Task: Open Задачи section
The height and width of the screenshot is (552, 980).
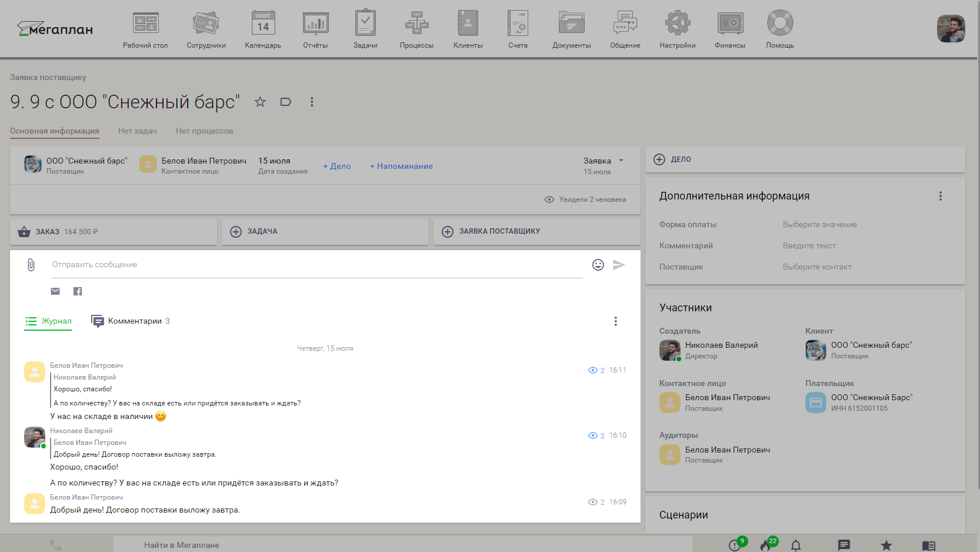Action: point(365,29)
